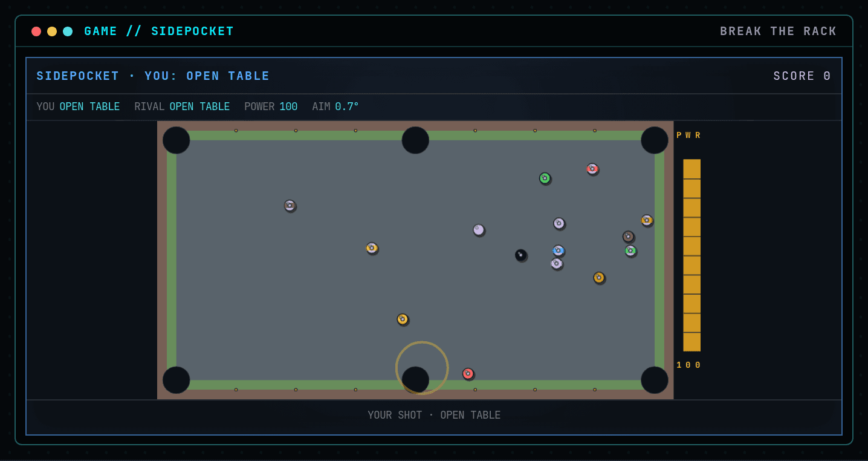Click the SCORE 0 readout
The width and height of the screenshot is (868, 461).
click(802, 76)
